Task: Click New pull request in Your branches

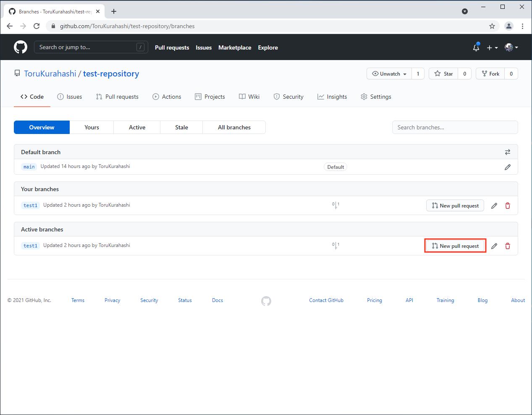Action: (455, 205)
